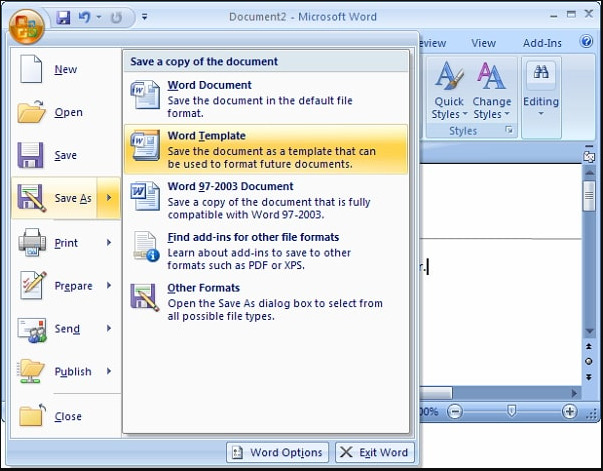Open Customize Quick Access Toolbar dropdown
This screenshot has height=471, width=603.
coord(145,17)
